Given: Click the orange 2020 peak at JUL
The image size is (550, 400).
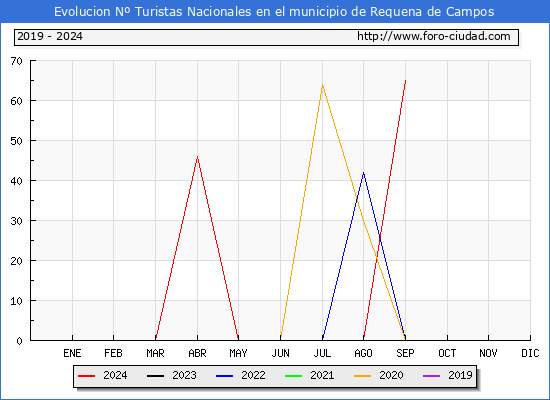Looking at the screenshot, I should (322, 85).
